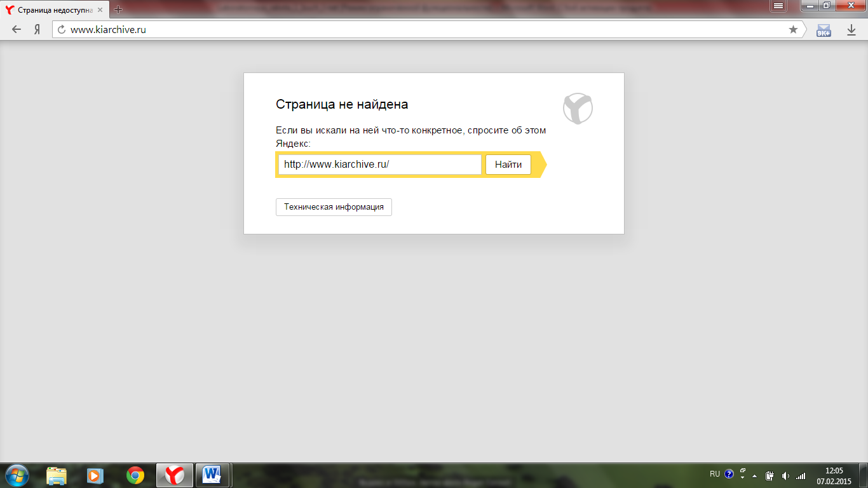Open the Windows Start menu
Screen dimensions: 868x488
pyautogui.click(x=17, y=475)
